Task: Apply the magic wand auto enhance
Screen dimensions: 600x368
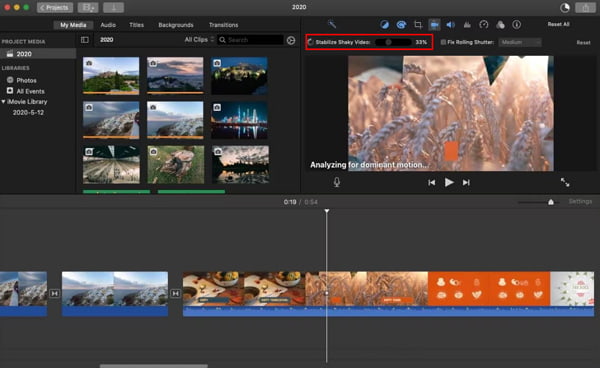Action: 332,24
